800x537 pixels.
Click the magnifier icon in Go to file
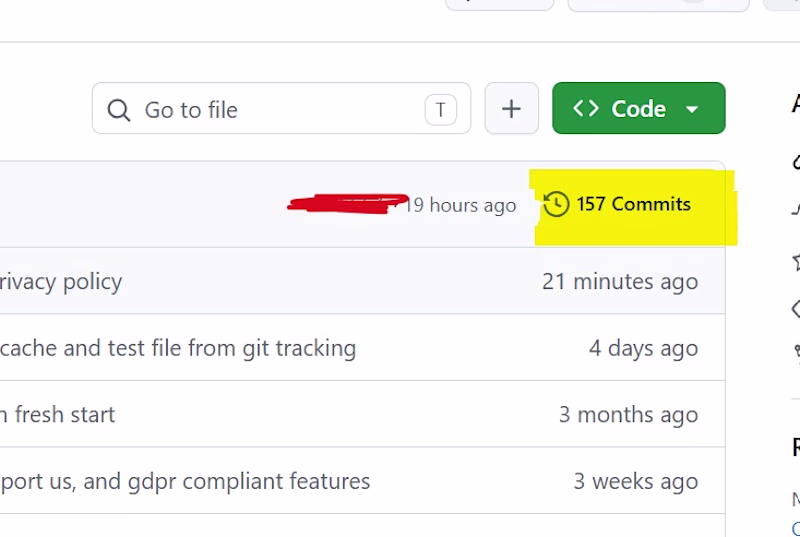click(x=118, y=110)
